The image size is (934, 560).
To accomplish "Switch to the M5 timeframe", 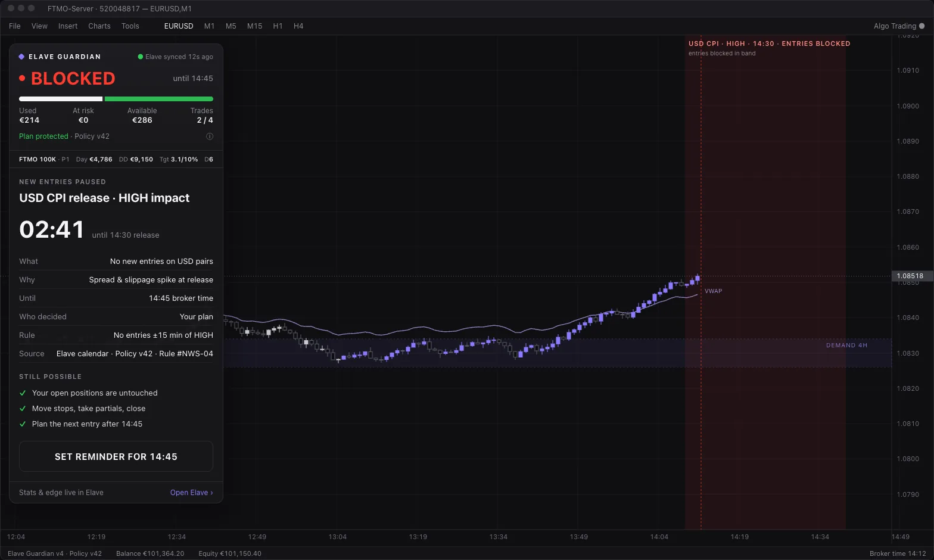I will pyautogui.click(x=231, y=26).
